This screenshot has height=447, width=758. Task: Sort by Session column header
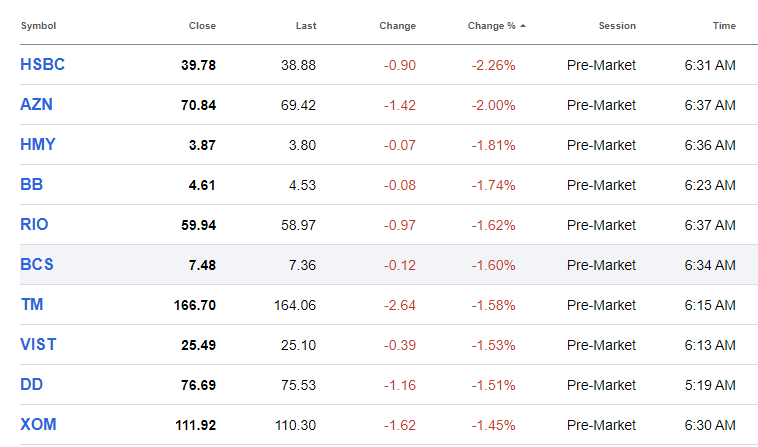tap(617, 25)
